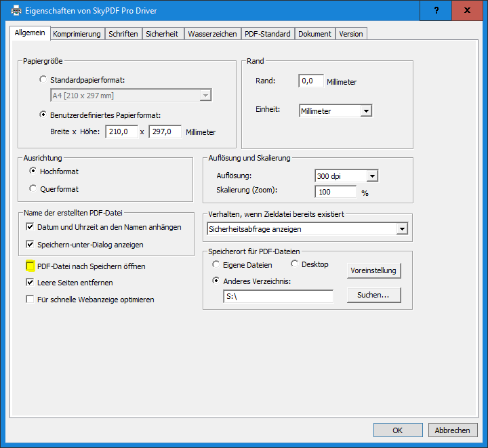
Task: Choose Desktop as storage location
Action: pos(294,264)
